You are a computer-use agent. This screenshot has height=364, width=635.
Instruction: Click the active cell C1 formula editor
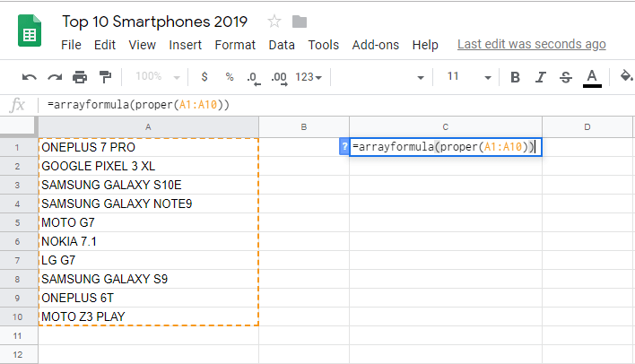[x=446, y=146]
